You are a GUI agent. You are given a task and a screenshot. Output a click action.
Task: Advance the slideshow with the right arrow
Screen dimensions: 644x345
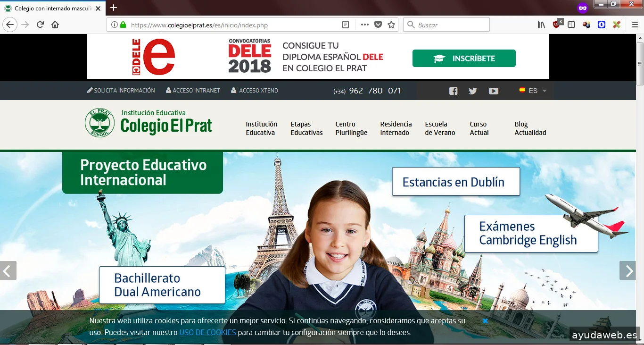click(x=628, y=271)
